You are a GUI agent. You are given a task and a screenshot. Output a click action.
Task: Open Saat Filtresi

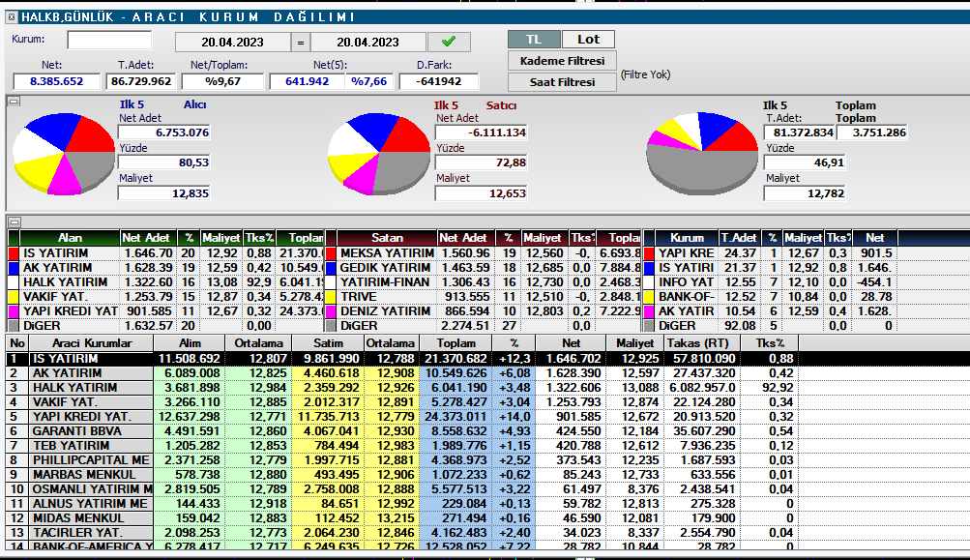pos(562,81)
